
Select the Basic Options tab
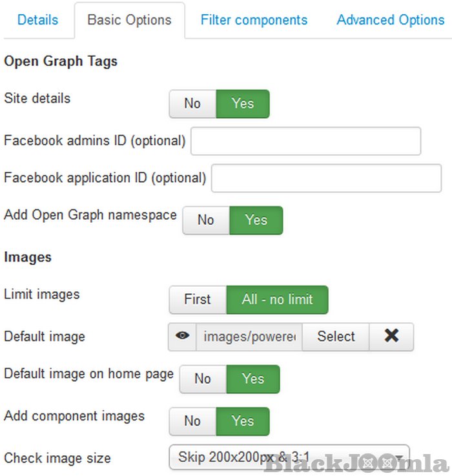coord(129,20)
